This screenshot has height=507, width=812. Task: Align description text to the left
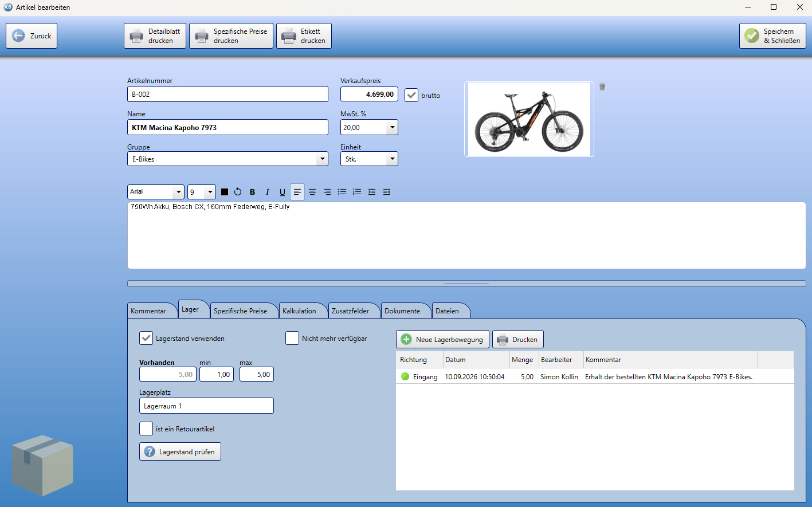[297, 192]
